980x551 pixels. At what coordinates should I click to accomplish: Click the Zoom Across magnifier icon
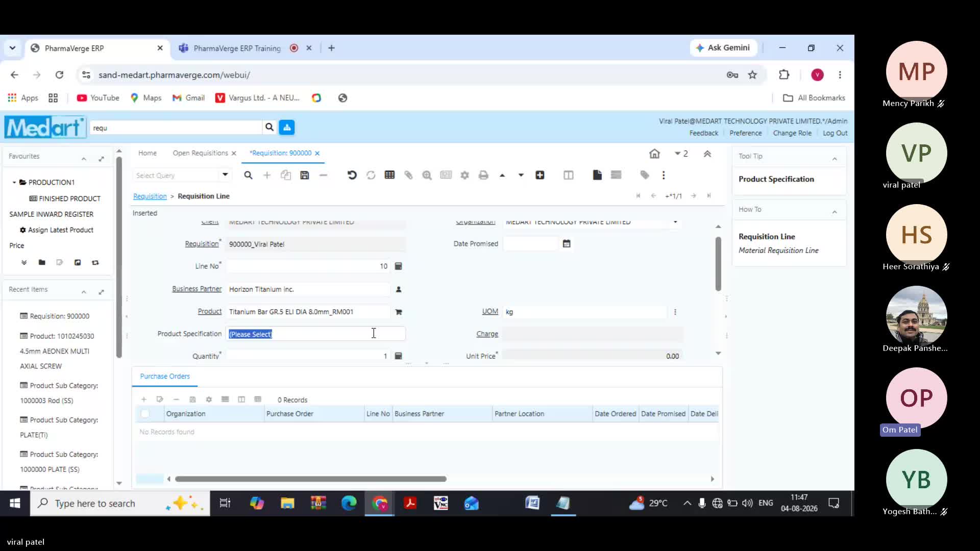(x=427, y=175)
